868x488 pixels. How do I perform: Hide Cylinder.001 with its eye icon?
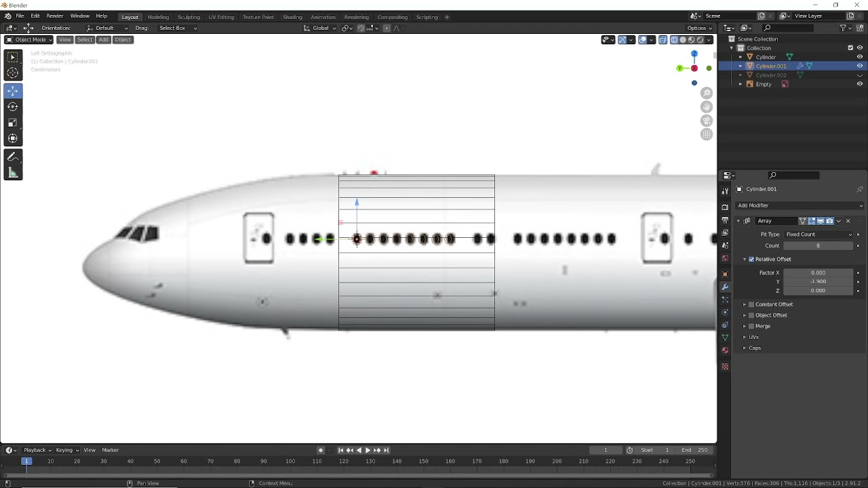[860, 66]
